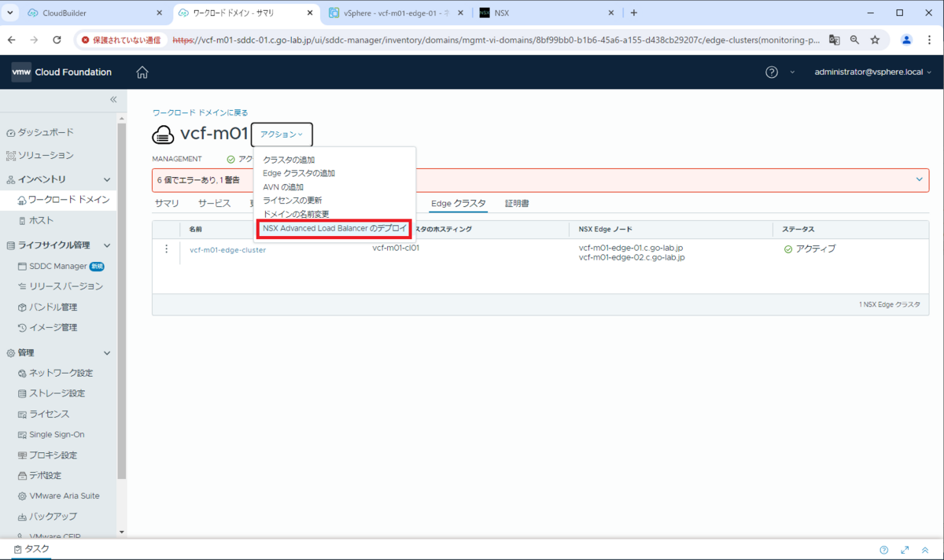Image resolution: width=944 pixels, height=560 pixels.
Task: Switch to the サマリ tab
Action: tap(167, 203)
